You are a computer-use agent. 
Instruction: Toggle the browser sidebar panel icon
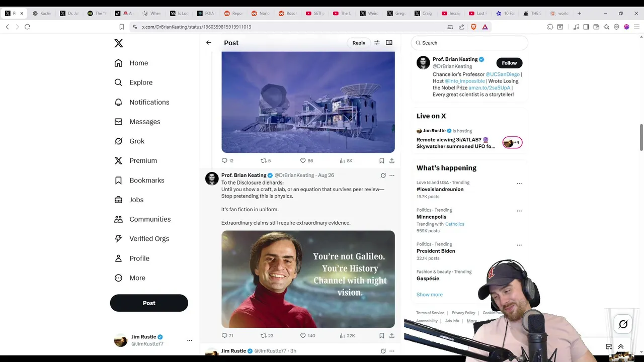click(586, 27)
